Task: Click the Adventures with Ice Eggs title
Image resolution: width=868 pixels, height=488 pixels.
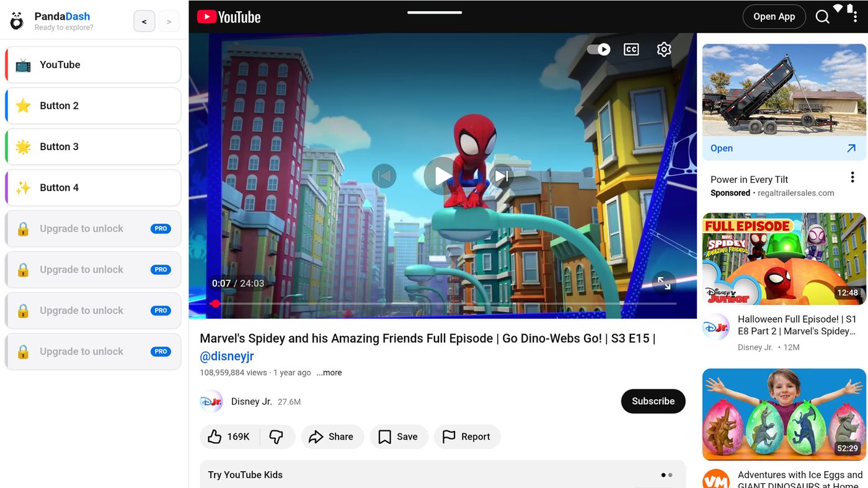Action: [x=800, y=479]
